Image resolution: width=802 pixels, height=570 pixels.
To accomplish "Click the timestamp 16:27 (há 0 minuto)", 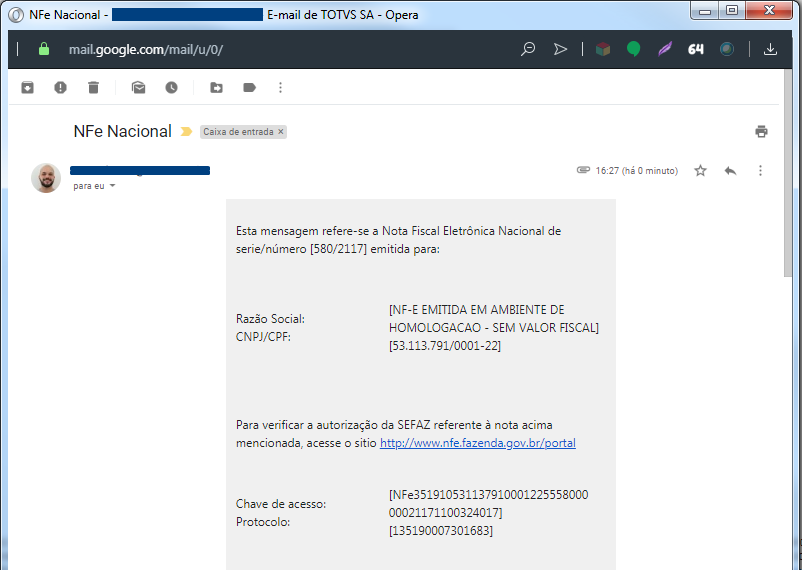I will [637, 171].
